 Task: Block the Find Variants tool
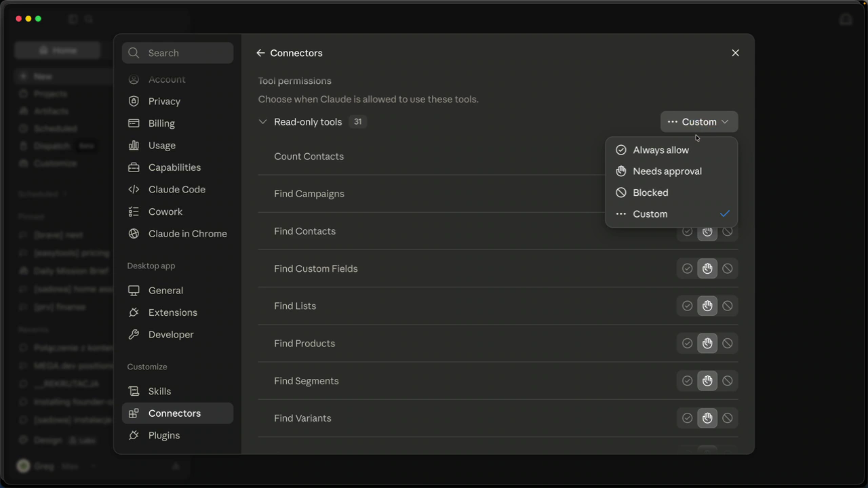(x=728, y=418)
